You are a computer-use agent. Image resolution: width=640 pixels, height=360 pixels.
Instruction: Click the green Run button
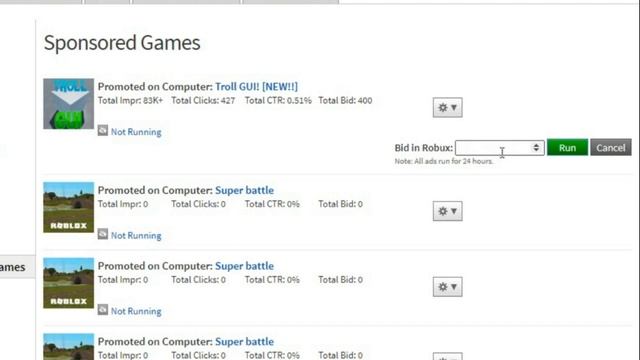point(567,147)
